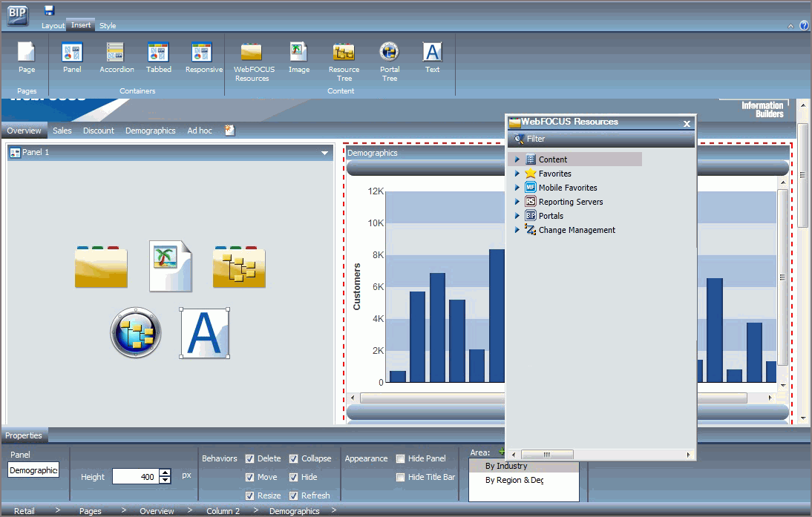Insert a Responsive container
This screenshot has height=517, width=812.
tap(203, 57)
